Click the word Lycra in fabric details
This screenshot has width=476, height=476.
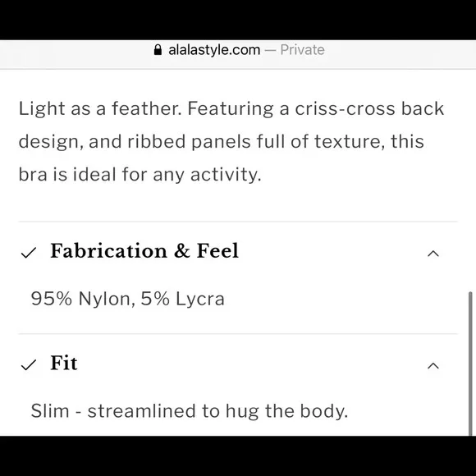click(x=200, y=300)
